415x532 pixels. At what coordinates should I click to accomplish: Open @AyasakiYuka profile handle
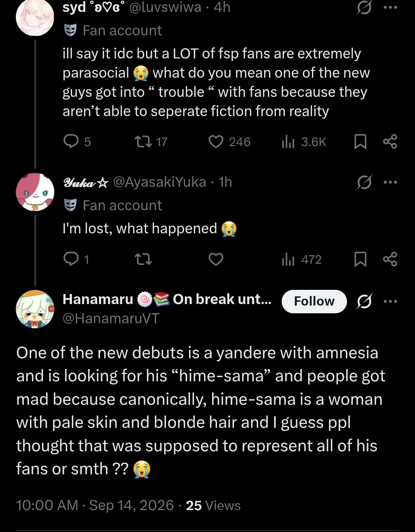160,182
